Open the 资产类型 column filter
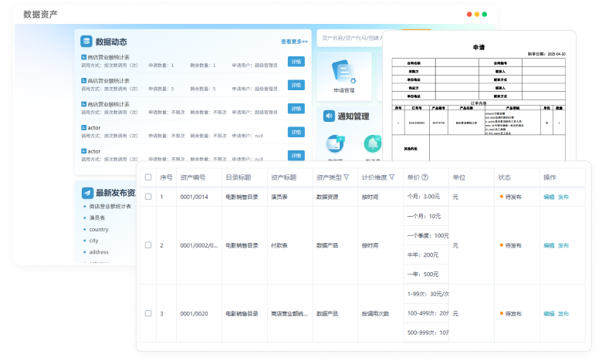 coord(346,177)
